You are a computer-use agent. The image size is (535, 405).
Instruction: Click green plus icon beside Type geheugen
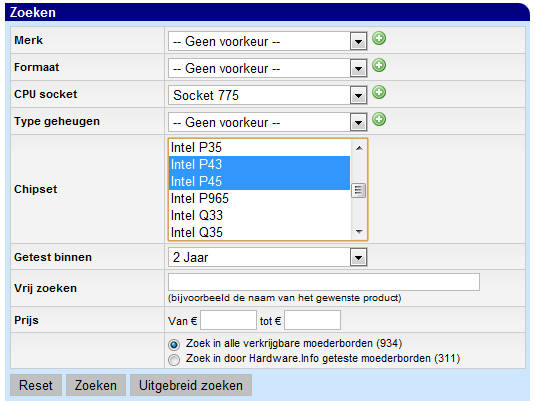(379, 119)
